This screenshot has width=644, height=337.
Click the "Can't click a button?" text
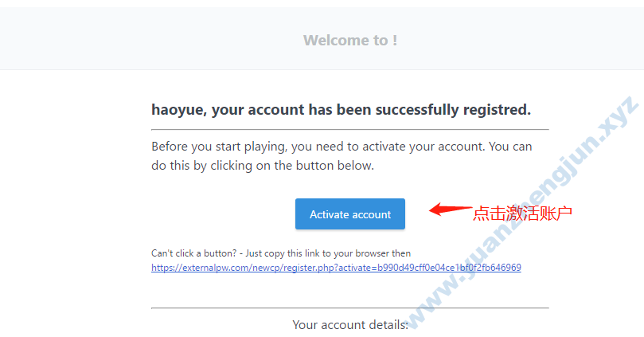click(194, 253)
